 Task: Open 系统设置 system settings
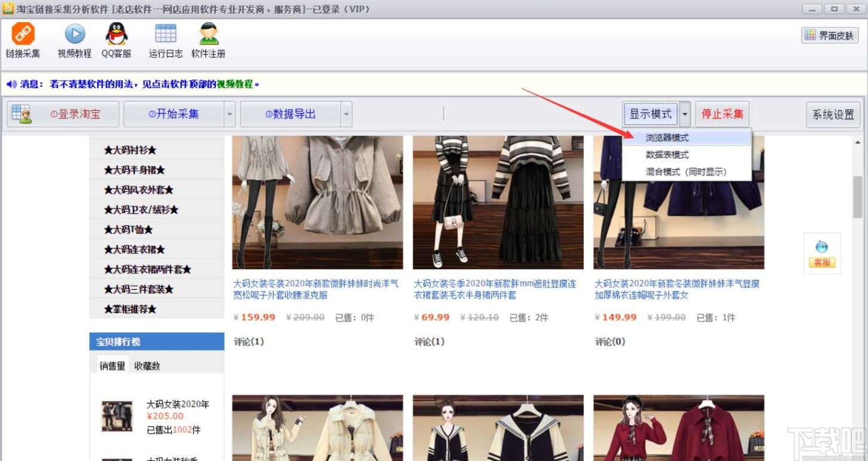tap(833, 114)
